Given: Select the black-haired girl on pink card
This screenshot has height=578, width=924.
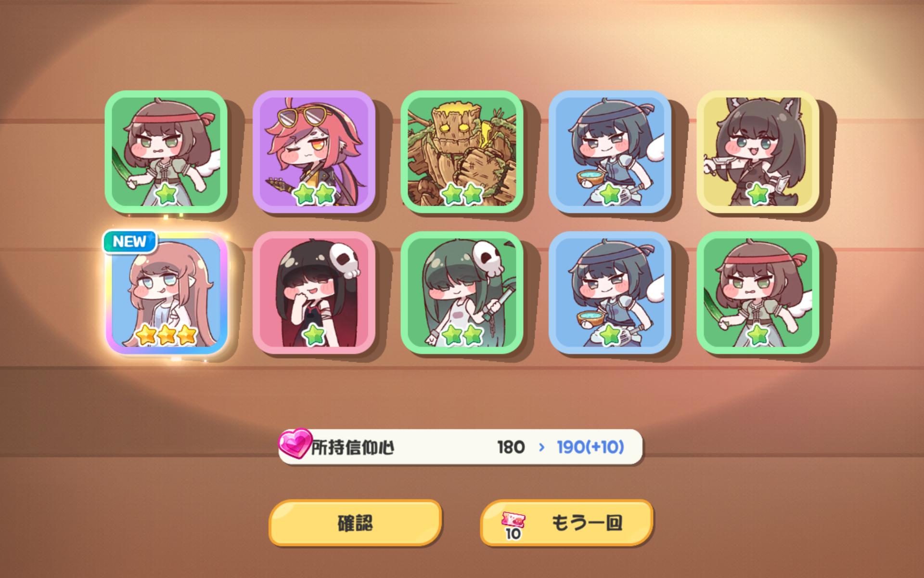Looking at the screenshot, I should [314, 292].
